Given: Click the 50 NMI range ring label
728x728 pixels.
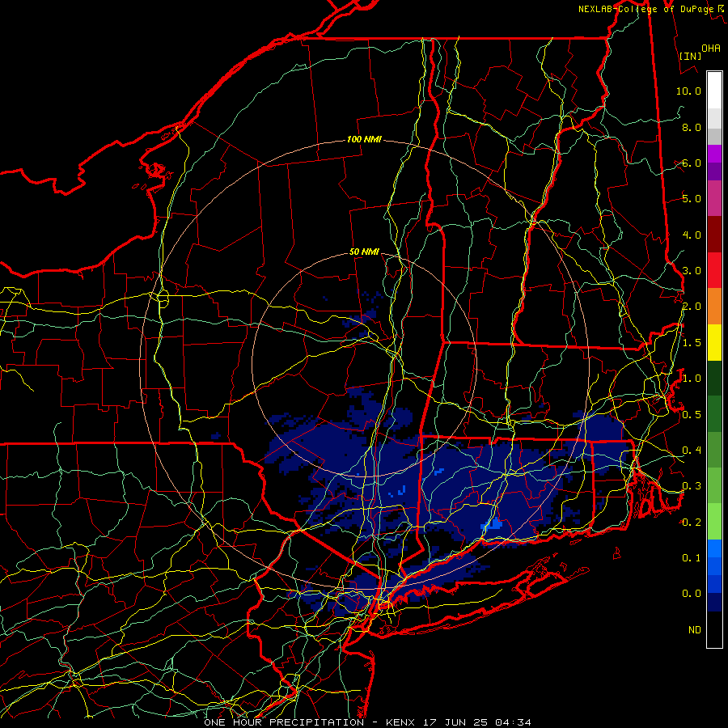Looking at the screenshot, I should point(364,252).
